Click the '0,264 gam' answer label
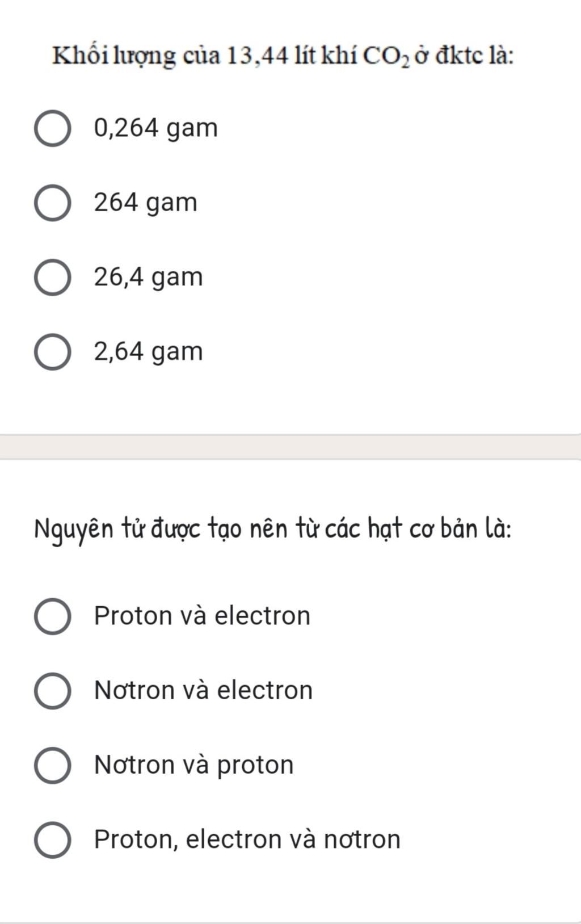This screenshot has height=924, width=581. (156, 128)
